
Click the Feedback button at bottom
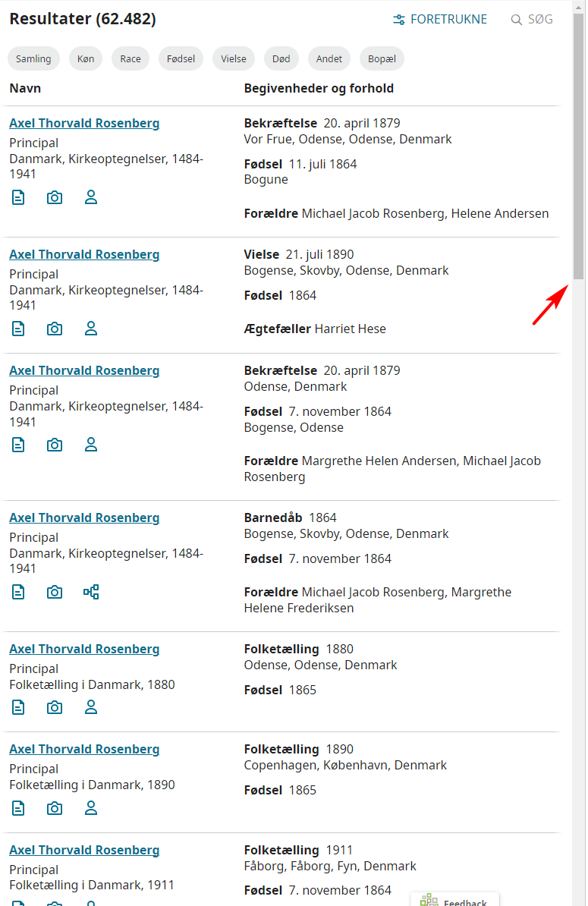coord(455,900)
